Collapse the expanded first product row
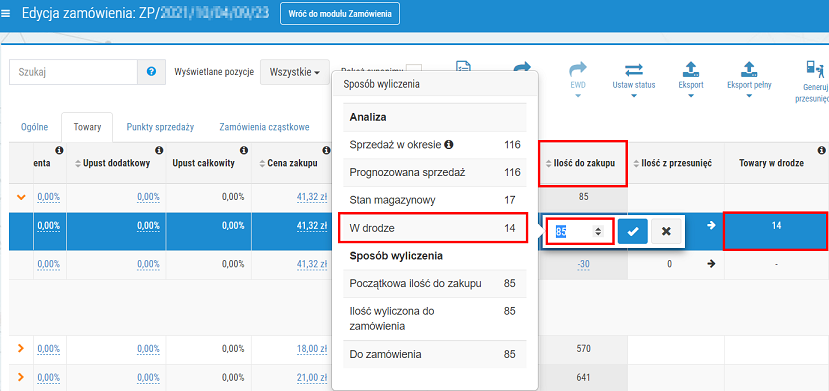Screen dimensions: 829x391 pos(21,197)
